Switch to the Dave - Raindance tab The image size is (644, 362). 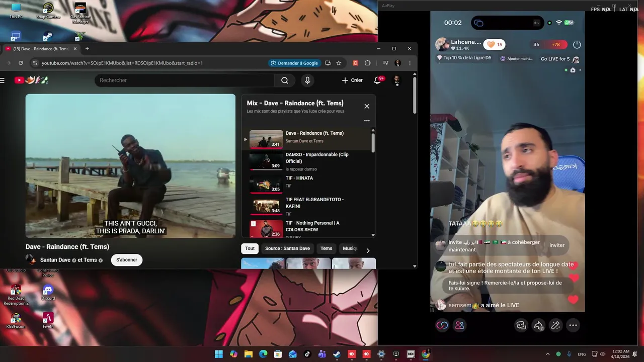coord(40,49)
